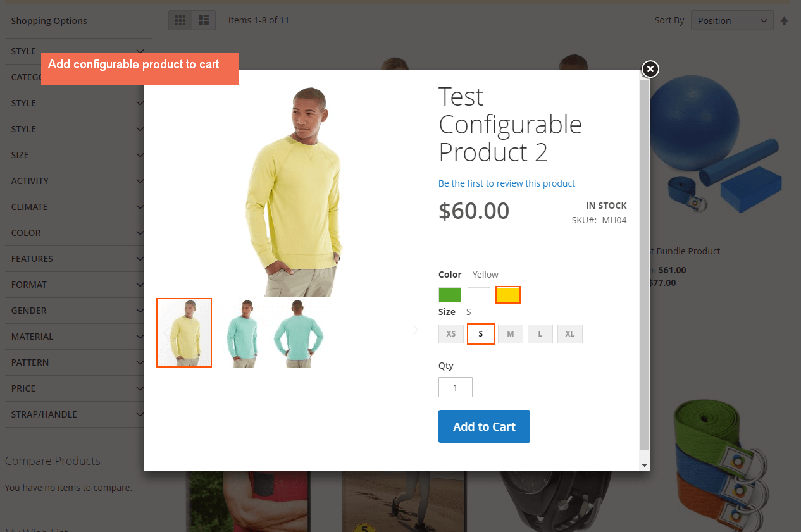The image size is (801, 532).
Task: Click the Add to Cart button
Action: coord(484,426)
